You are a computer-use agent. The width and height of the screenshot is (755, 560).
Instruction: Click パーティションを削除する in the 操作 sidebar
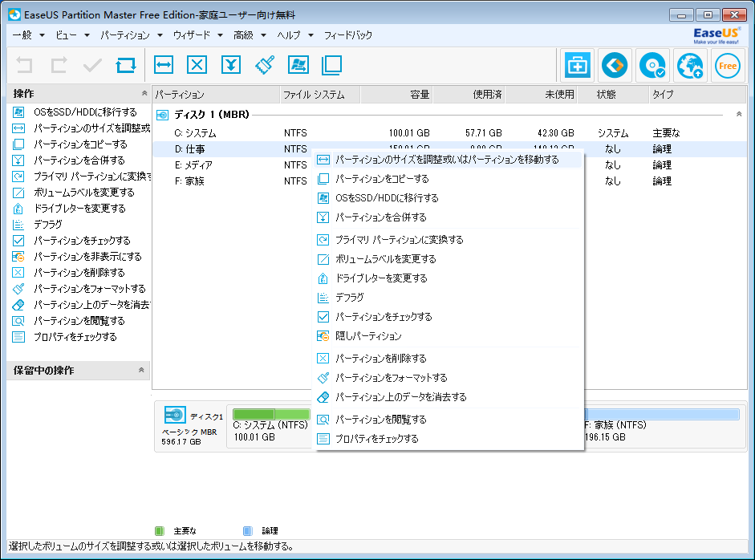point(79,273)
